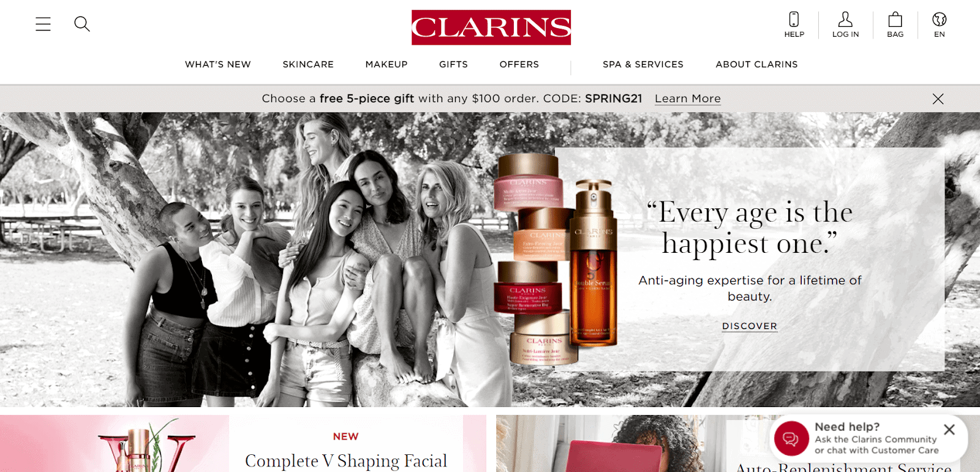Dismiss the promo banner with the X
980x472 pixels.
click(938, 99)
